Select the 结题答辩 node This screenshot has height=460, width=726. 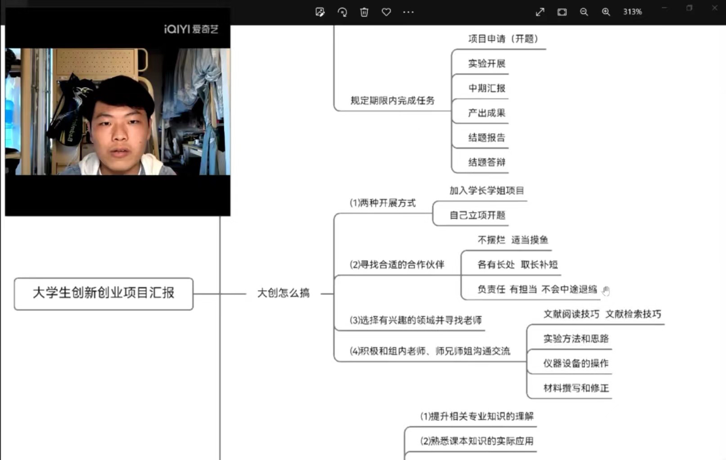point(487,162)
